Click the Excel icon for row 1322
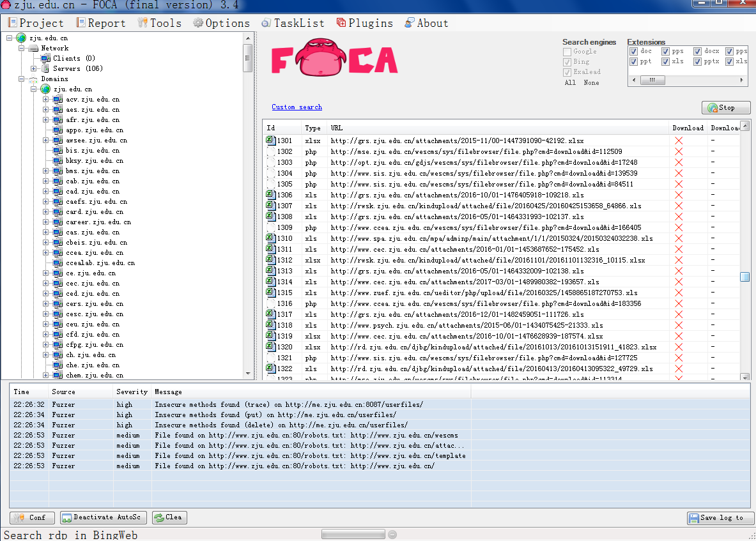 pyautogui.click(x=270, y=369)
